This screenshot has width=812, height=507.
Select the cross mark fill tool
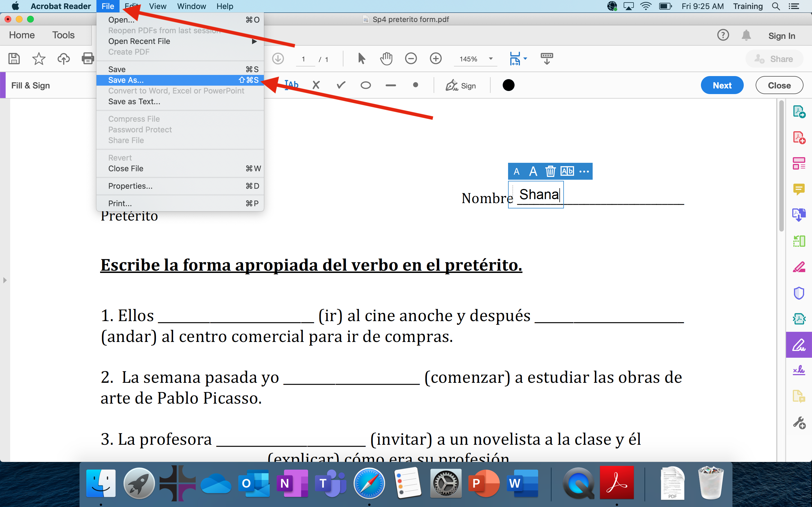pyautogui.click(x=316, y=85)
